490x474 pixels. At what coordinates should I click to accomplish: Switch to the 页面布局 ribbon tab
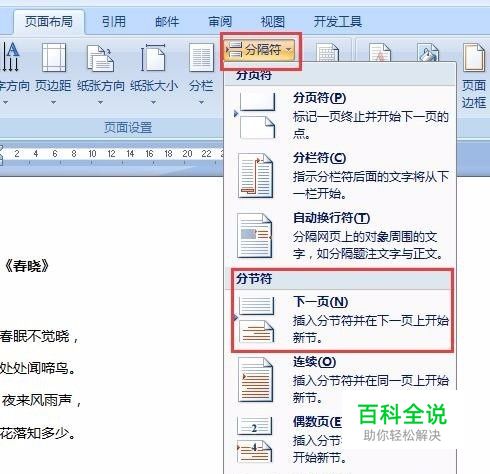point(49,22)
